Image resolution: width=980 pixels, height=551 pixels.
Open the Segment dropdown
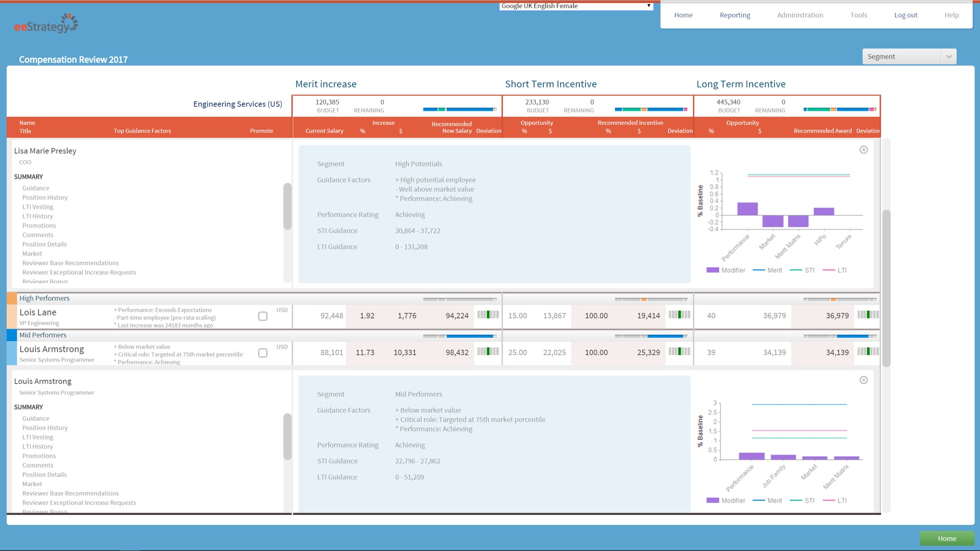tap(909, 57)
